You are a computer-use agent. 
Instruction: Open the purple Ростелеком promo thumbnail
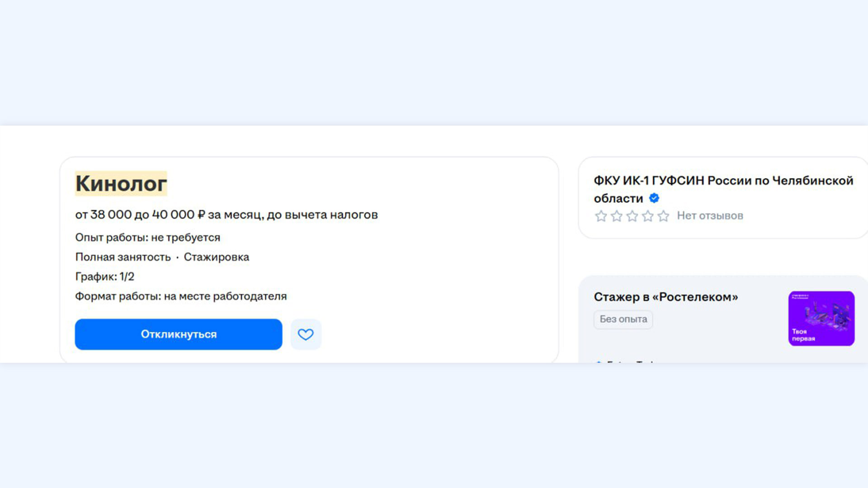tap(821, 319)
